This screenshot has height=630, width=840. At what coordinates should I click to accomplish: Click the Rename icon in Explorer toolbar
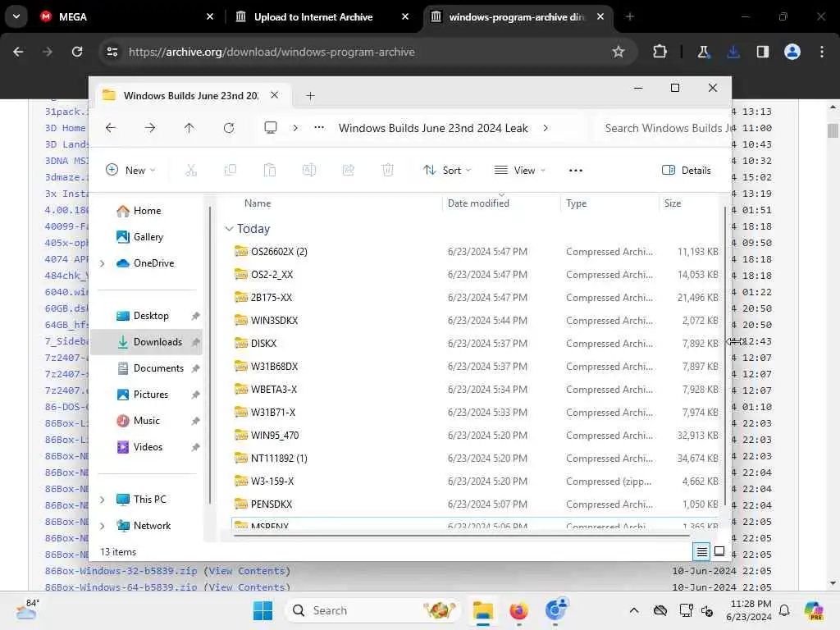coord(309,171)
